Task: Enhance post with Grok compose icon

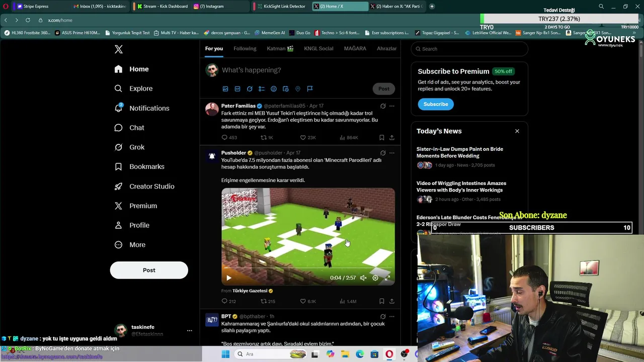Action: click(250, 89)
